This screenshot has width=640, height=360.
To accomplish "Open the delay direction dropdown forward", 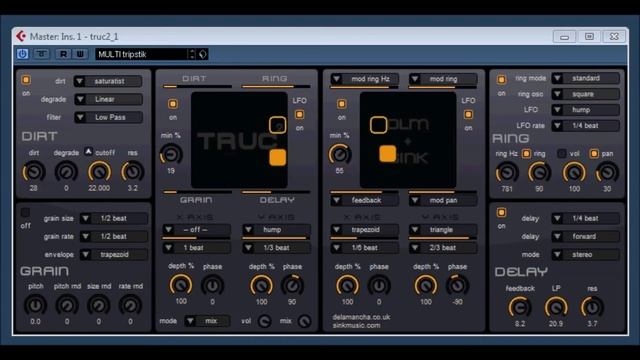I will 585,236.
